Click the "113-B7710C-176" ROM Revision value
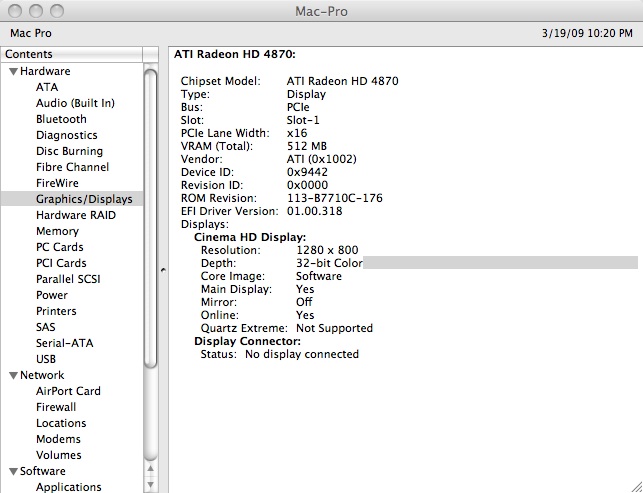The image size is (643, 493). click(335, 199)
